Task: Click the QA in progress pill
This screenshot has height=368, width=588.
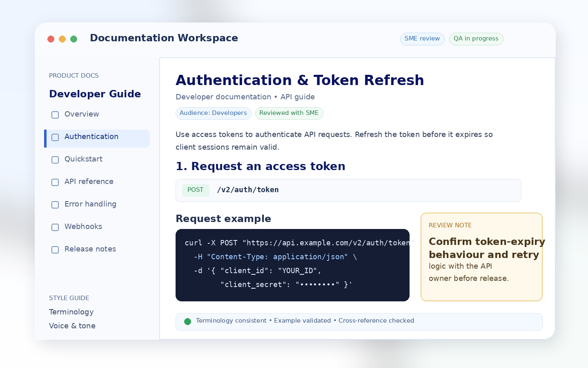Action: pos(476,39)
